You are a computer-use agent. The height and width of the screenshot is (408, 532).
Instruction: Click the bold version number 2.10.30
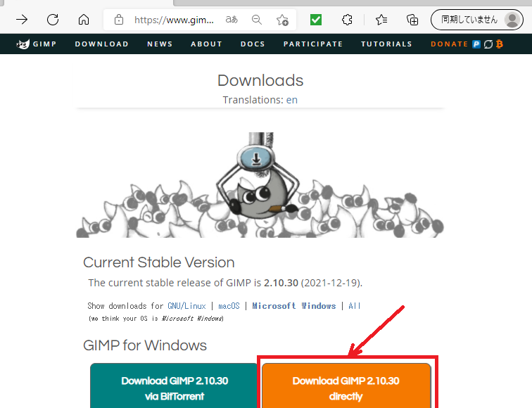(x=281, y=283)
